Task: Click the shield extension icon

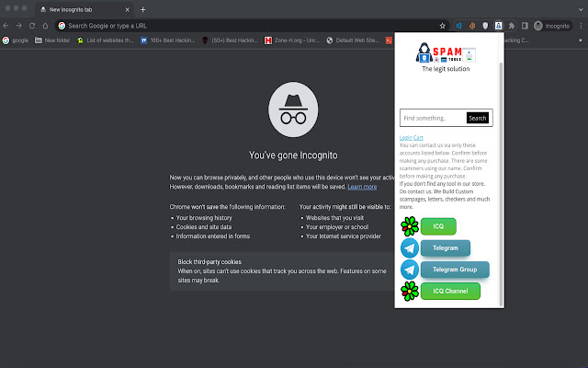Action: (485, 26)
